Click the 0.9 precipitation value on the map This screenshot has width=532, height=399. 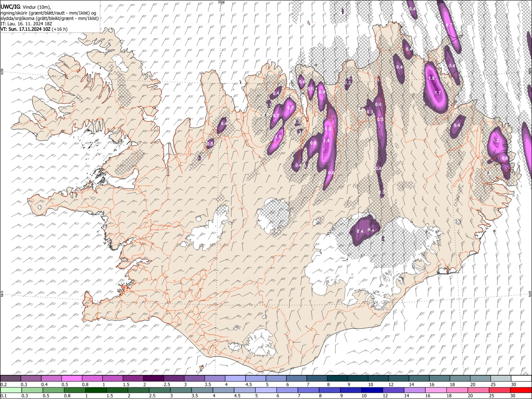[x=322, y=92]
